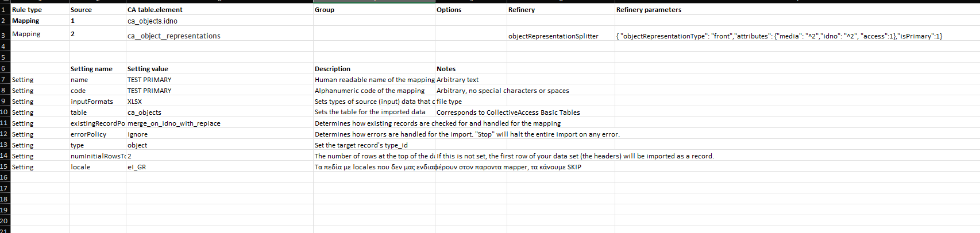Screen dimensions: 980x233
Task: Click the cell containing ca_objects.idno
Action: point(152,21)
